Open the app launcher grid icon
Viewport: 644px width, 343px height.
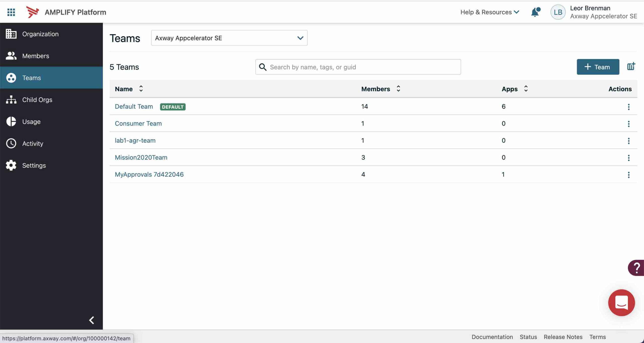click(11, 12)
